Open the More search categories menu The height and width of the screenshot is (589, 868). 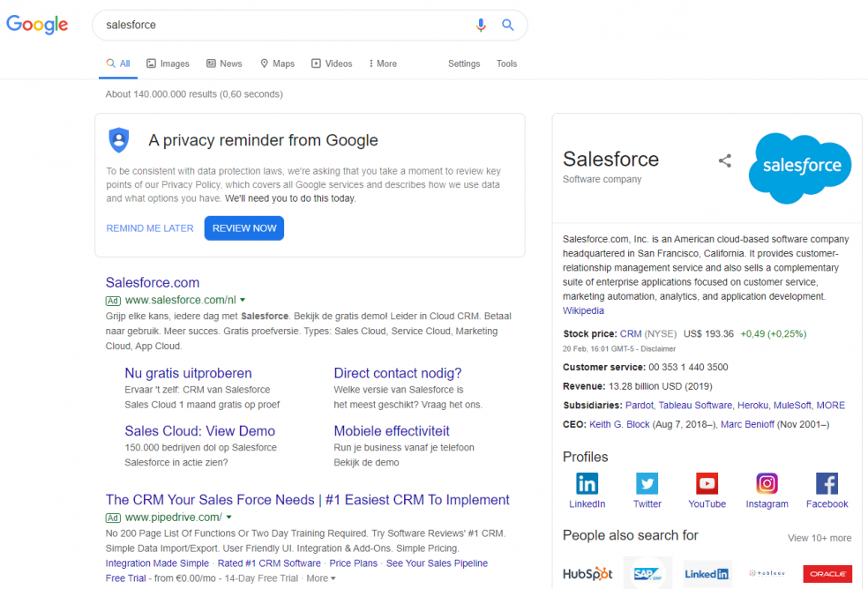pyautogui.click(x=383, y=63)
